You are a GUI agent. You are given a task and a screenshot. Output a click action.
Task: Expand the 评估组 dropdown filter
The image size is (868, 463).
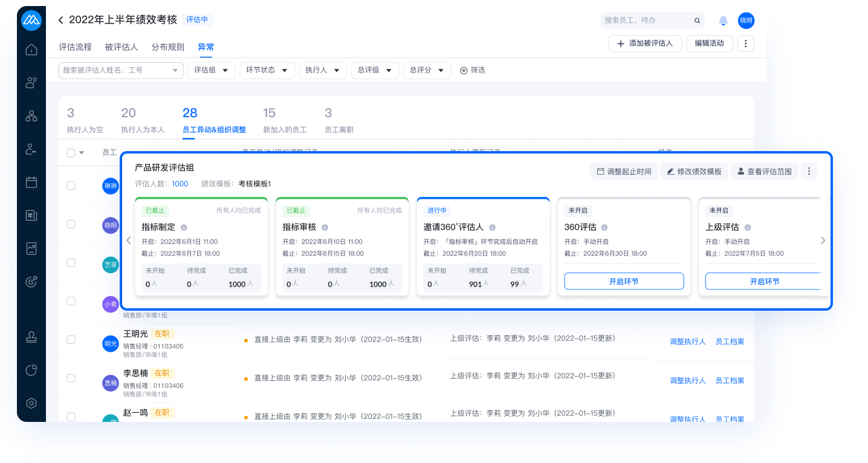click(211, 70)
